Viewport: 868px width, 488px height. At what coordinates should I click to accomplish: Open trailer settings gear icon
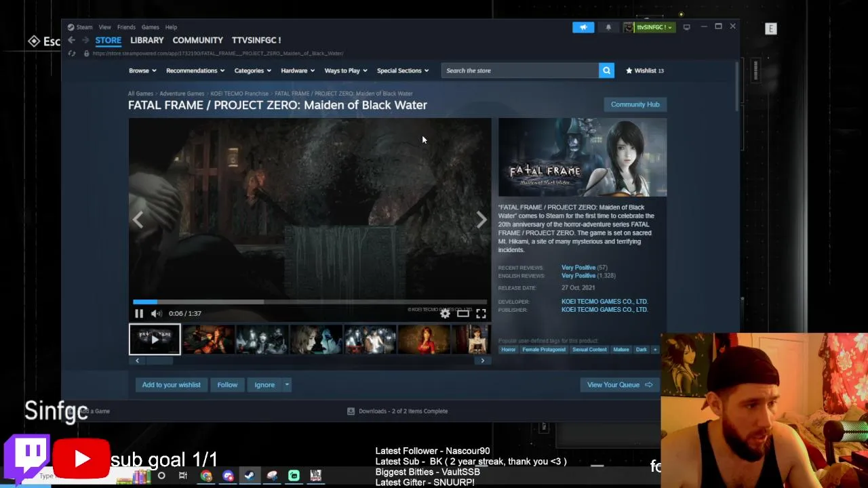(445, 313)
